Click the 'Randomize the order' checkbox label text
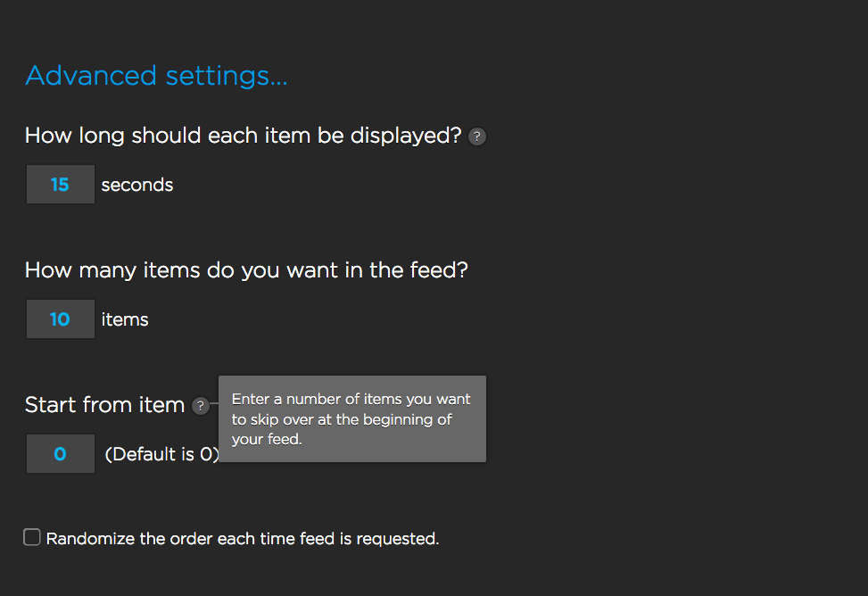The image size is (868, 596). 243,539
